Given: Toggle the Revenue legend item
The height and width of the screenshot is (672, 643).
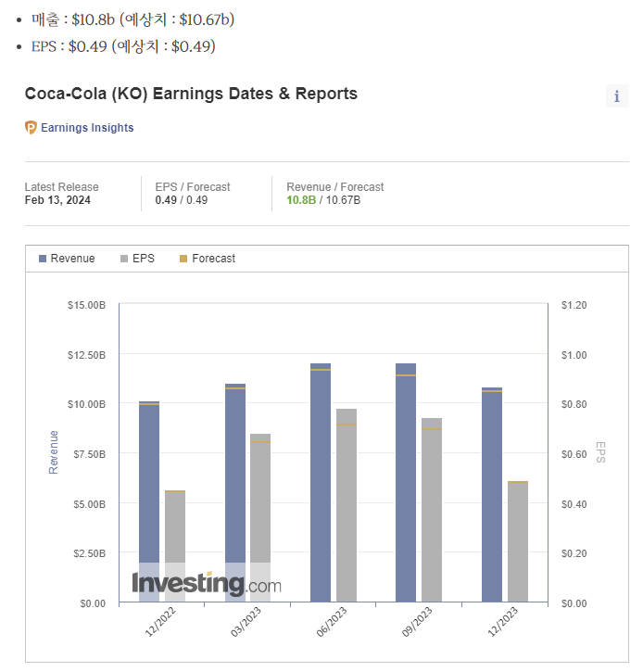Looking at the screenshot, I should coord(67,259).
